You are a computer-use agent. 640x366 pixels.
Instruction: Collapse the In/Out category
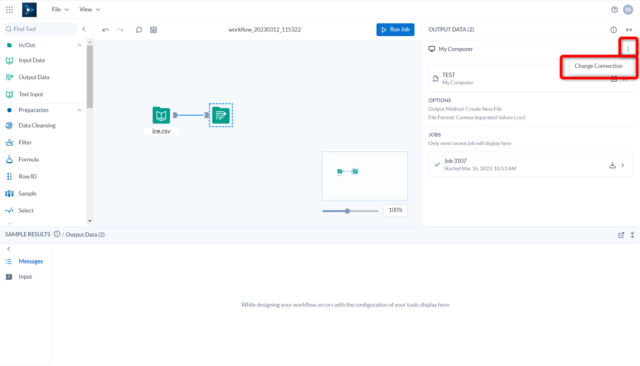tap(79, 45)
